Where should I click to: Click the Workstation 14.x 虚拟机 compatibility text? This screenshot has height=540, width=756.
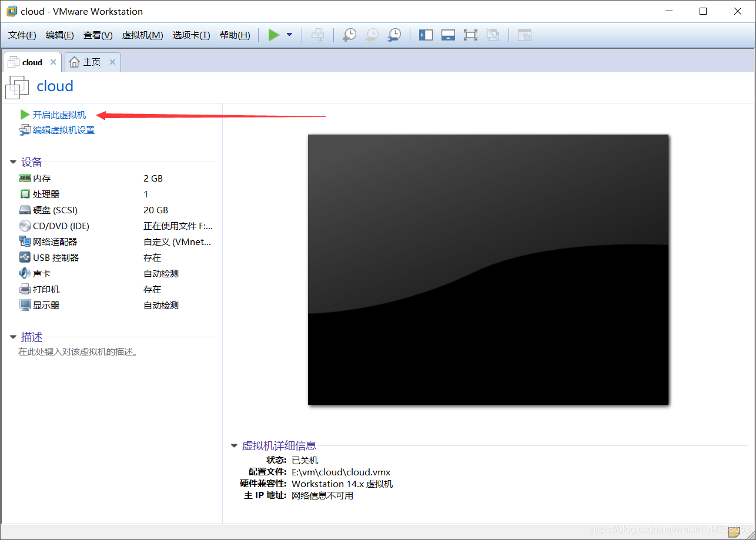point(342,484)
